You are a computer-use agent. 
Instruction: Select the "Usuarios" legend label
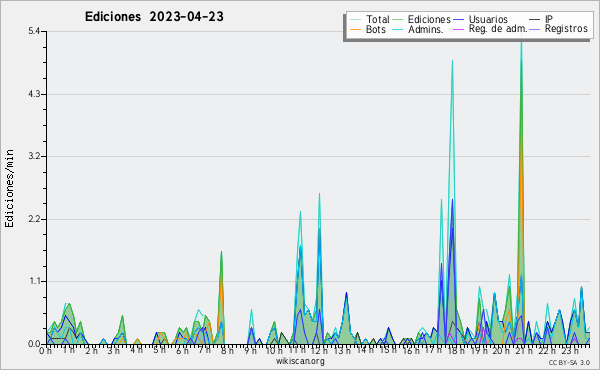(x=488, y=19)
